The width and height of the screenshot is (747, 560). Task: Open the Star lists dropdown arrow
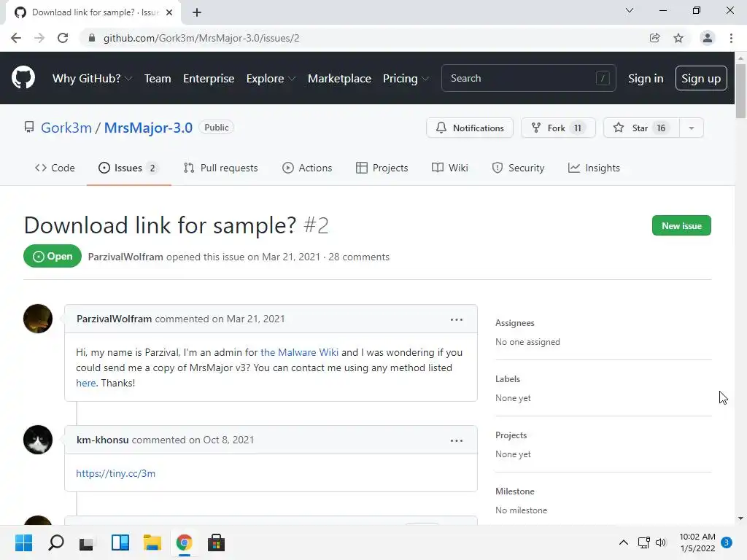pyautogui.click(x=692, y=128)
